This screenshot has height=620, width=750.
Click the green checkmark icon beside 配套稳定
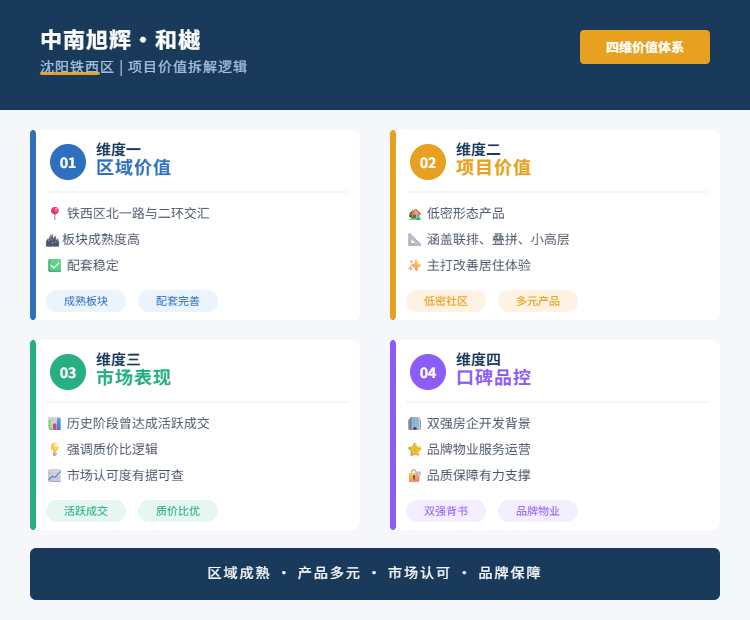coord(55,266)
